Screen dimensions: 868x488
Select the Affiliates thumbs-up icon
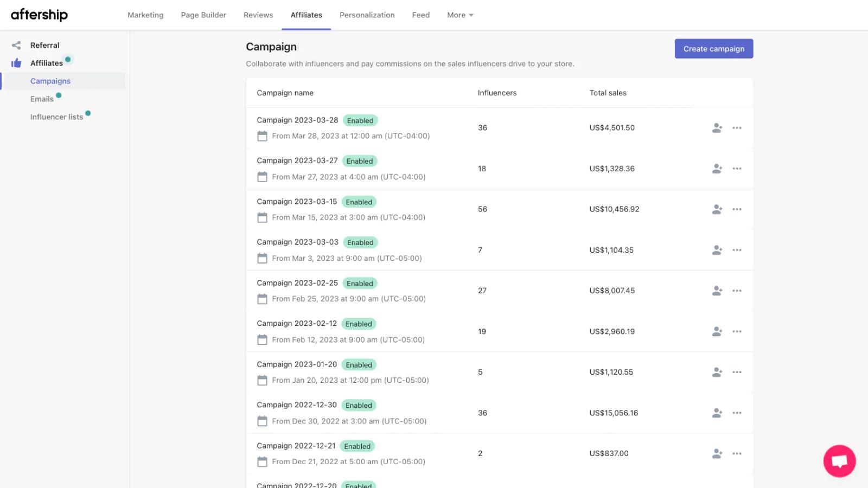[x=16, y=62]
